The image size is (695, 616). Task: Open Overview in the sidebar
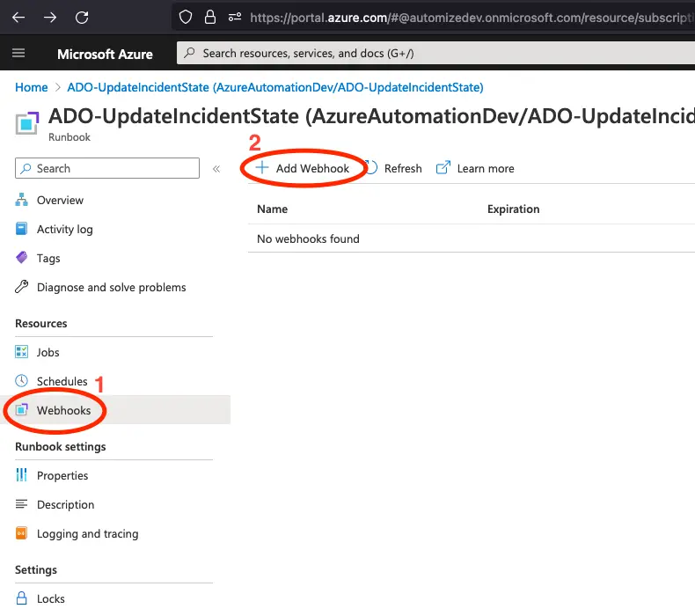(x=60, y=200)
